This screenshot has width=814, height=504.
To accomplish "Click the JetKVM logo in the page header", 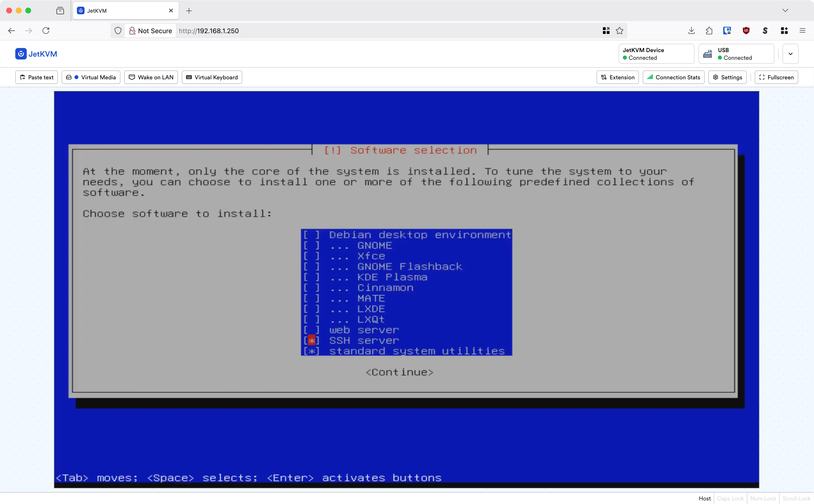I will tap(21, 54).
